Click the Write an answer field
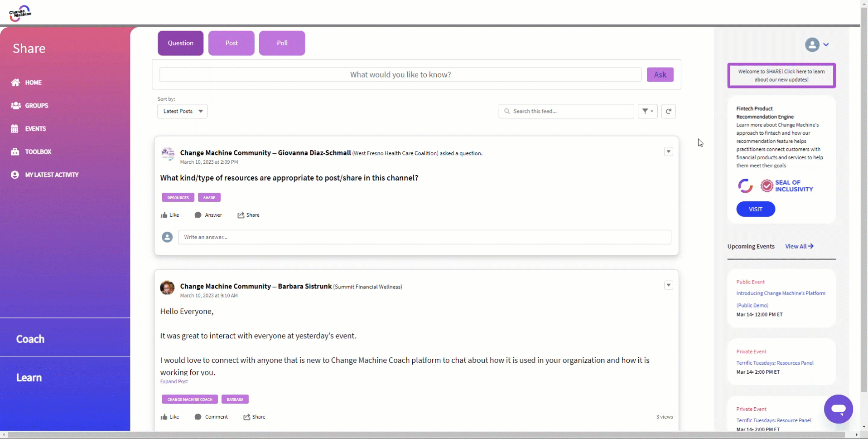The width and height of the screenshot is (868, 439). [x=424, y=237]
